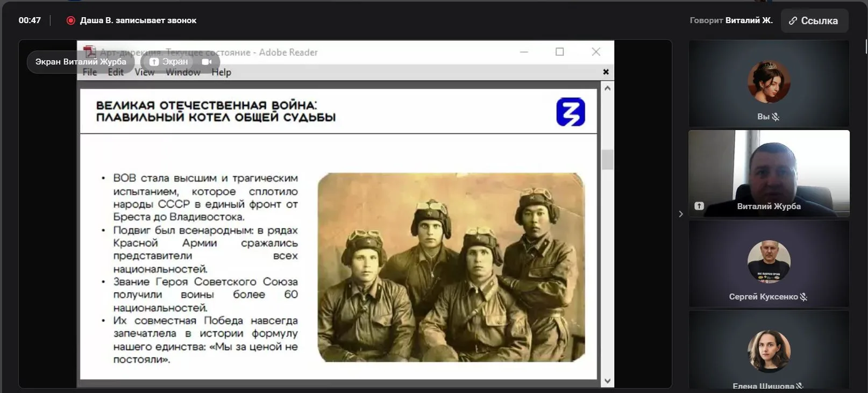The height and width of the screenshot is (393, 868).
Task: Open the Help menu in Adobe Reader
Action: tap(221, 72)
